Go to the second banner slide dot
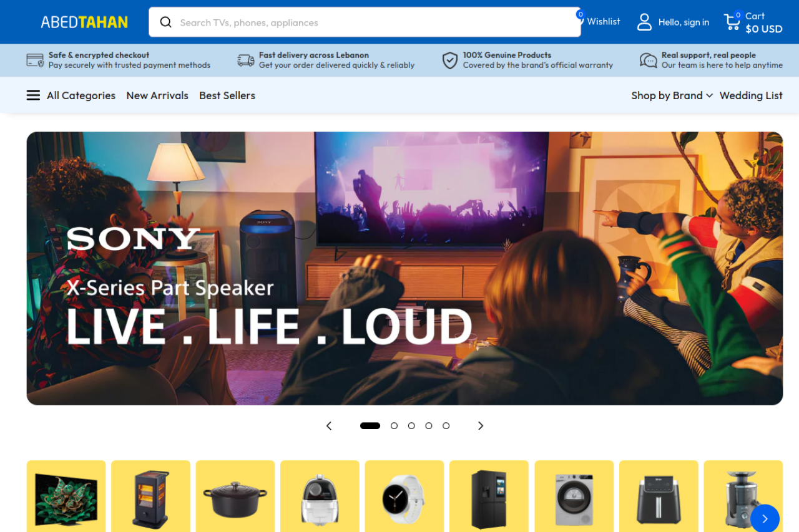This screenshot has height=532, width=799. point(394,426)
